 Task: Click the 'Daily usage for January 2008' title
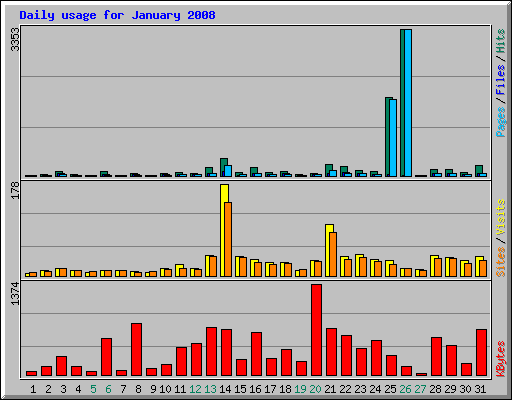[x=117, y=15]
